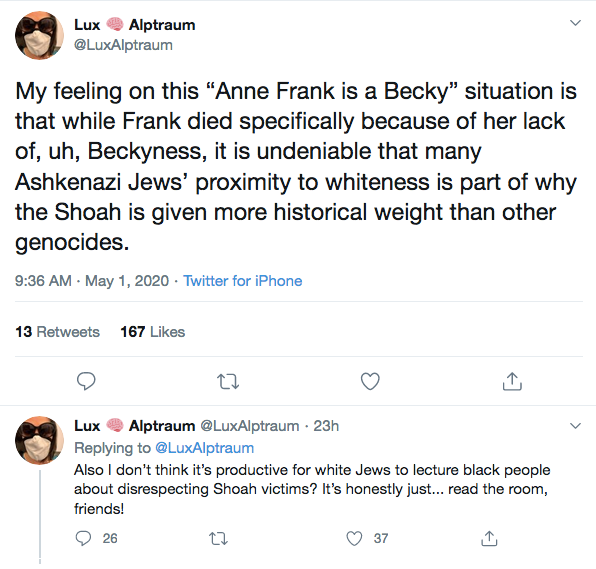
Task: Click the share icon under main tweet
Action: tap(512, 381)
